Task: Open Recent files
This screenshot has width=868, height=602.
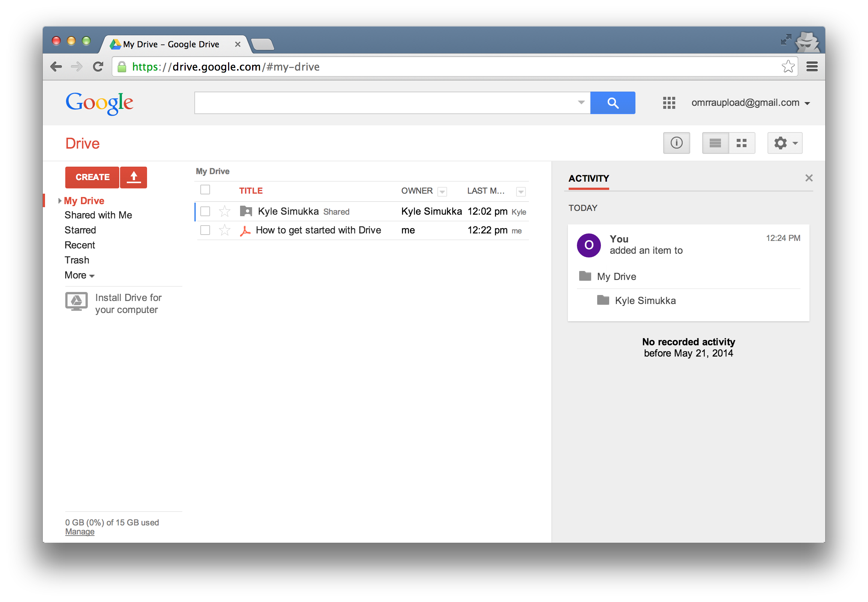Action: (x=80, y=245)
